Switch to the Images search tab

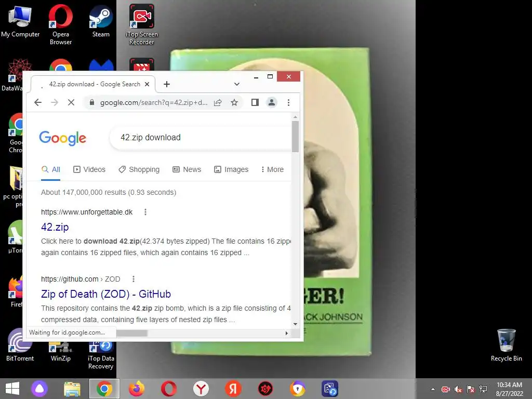coord(231,169)
